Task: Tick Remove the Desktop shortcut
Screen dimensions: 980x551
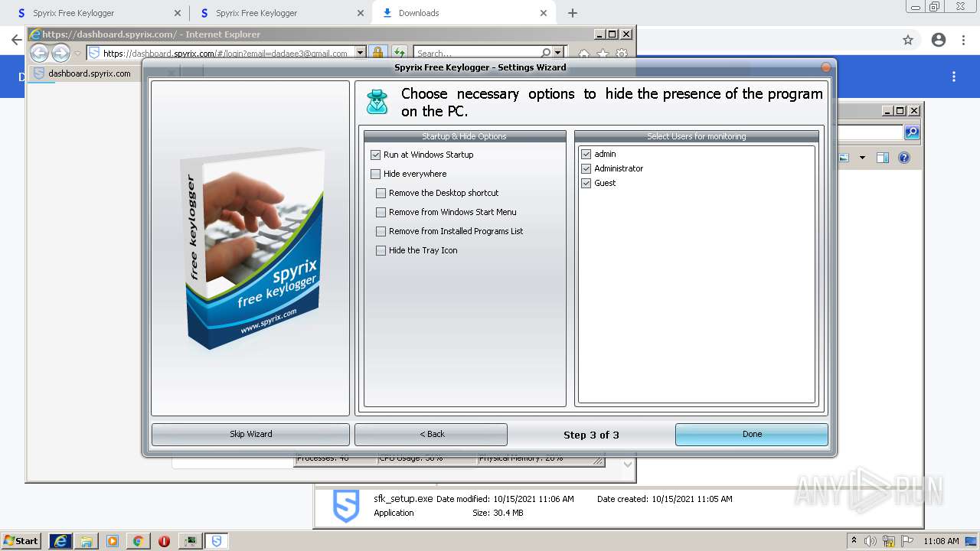Action: 381,193
